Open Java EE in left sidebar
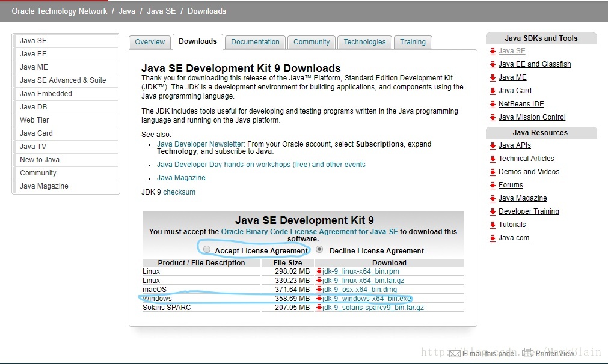 pos(66,54)
